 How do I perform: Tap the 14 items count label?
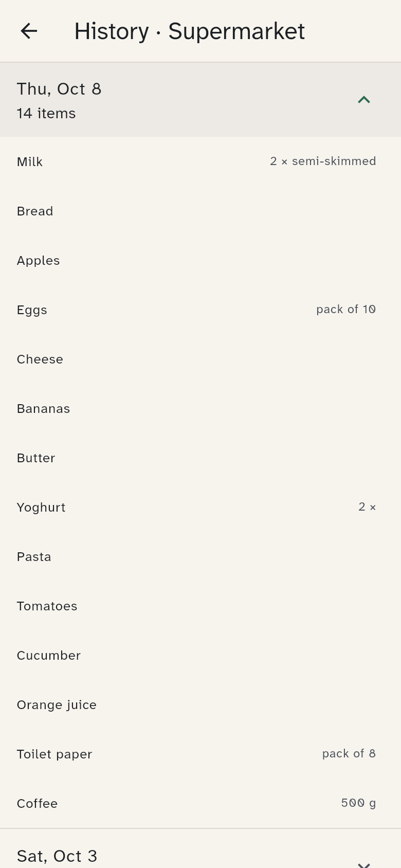tap(46, 114)
